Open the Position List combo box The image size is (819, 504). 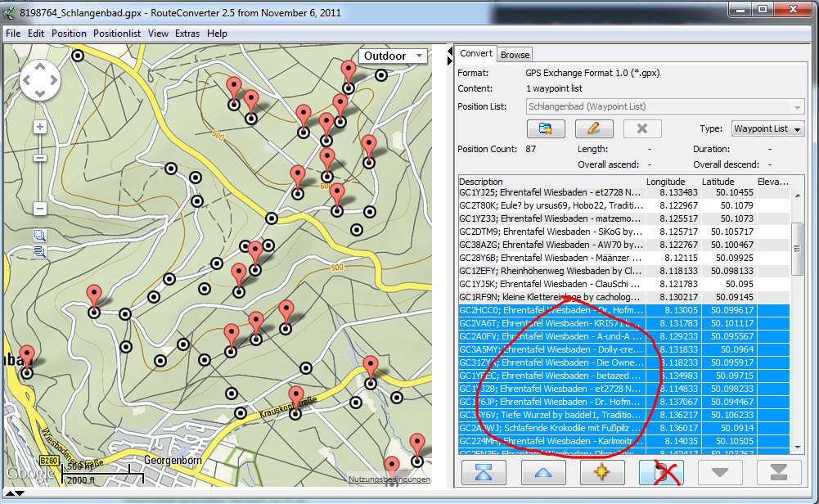(665, 106)
